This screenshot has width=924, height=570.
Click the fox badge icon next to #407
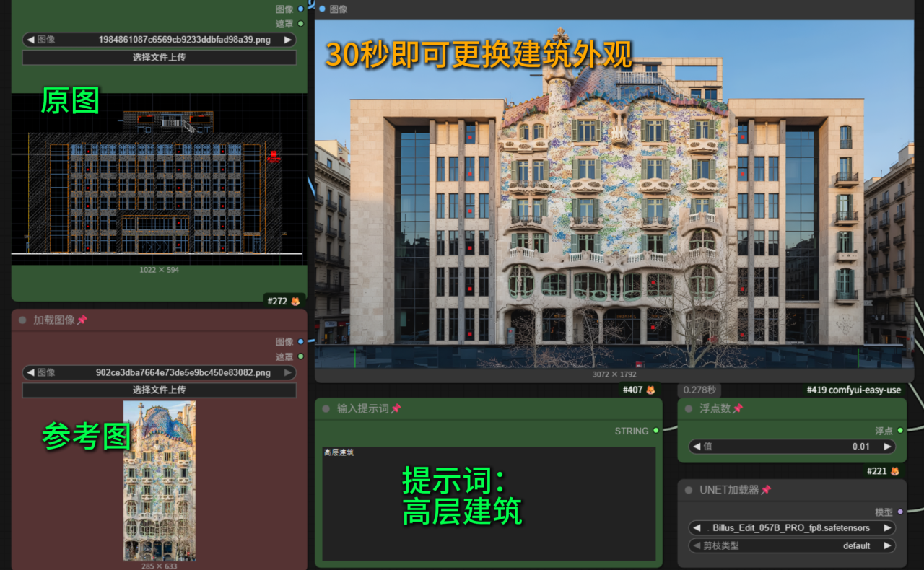650,390
